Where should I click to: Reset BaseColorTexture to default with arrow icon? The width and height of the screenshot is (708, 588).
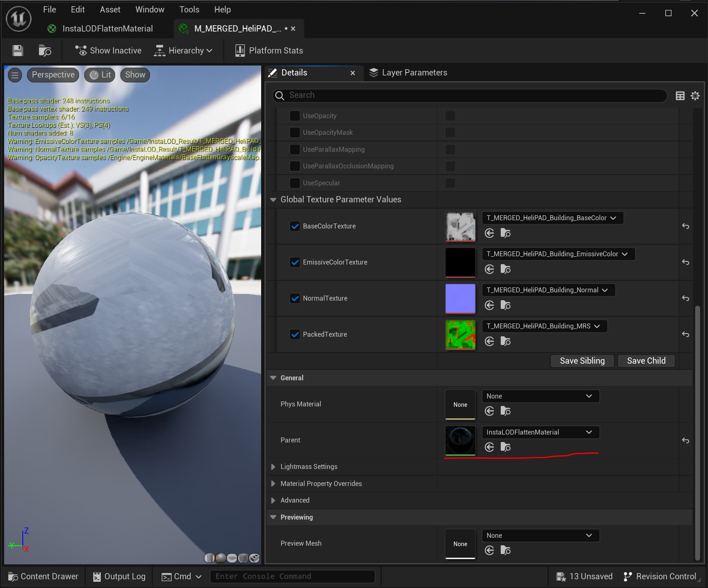(685, 226)
